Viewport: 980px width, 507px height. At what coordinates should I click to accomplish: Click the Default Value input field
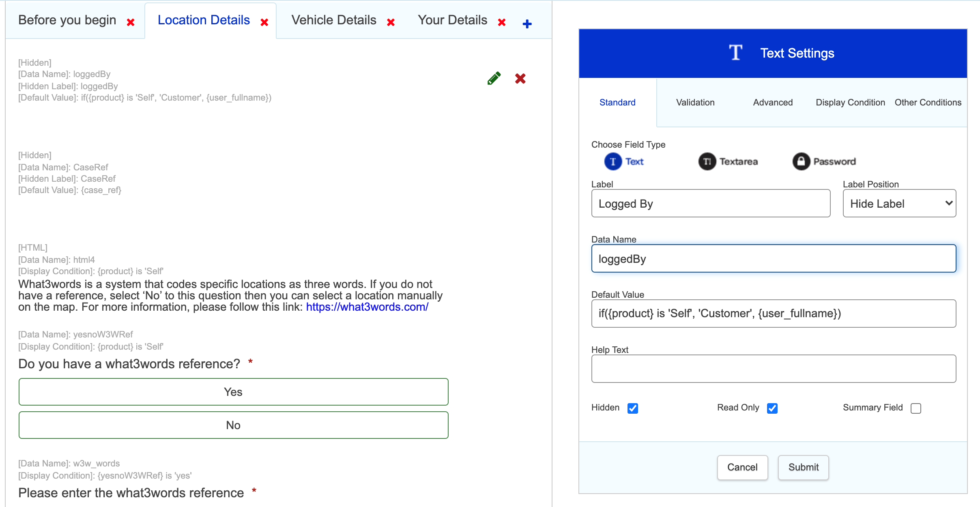click(x=774, y=314)
